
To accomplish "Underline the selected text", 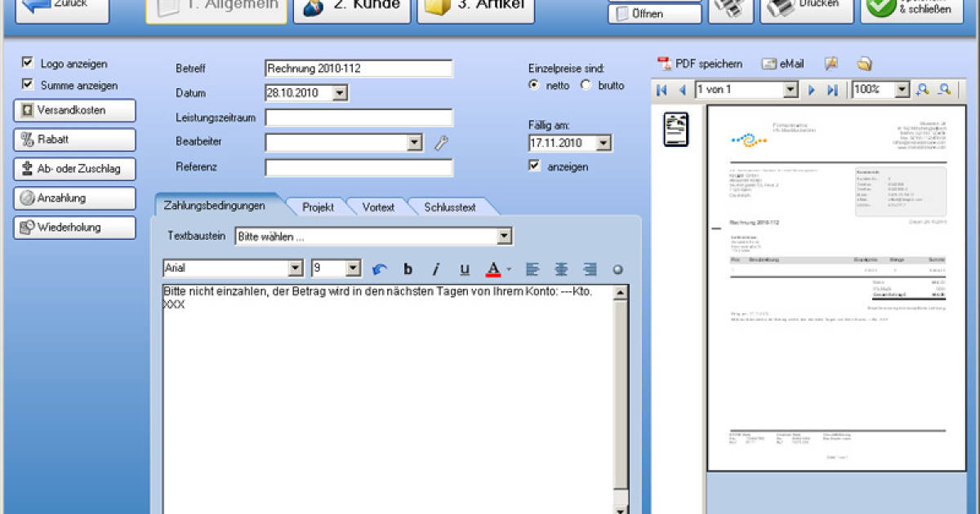I will point(465,268).
